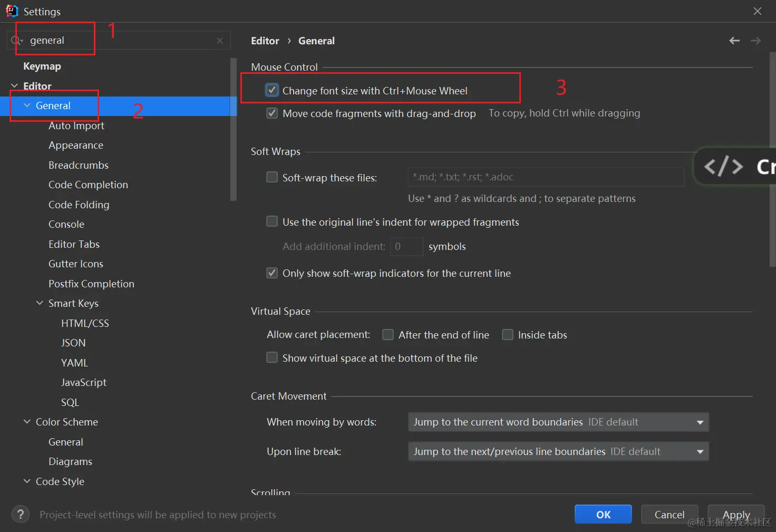Click the OK button

point(603,515)
